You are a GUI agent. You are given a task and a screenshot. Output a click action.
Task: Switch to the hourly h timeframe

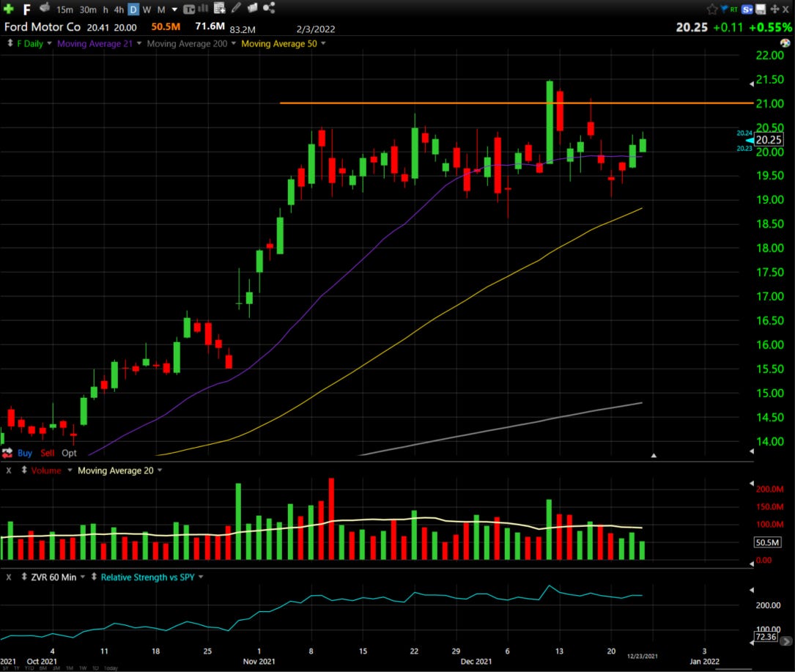106,10
